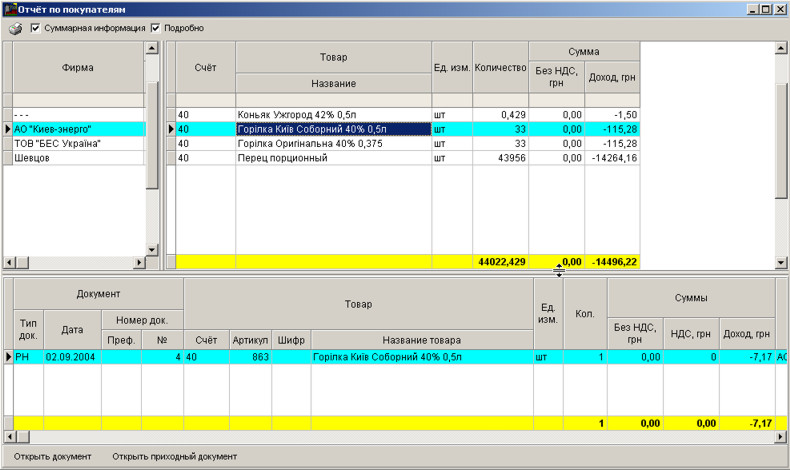The height and width of the screenshot is (470, 790).
Task: Click the right arrow of the firm list horizontal scrollbar
Action: (140, 262)
